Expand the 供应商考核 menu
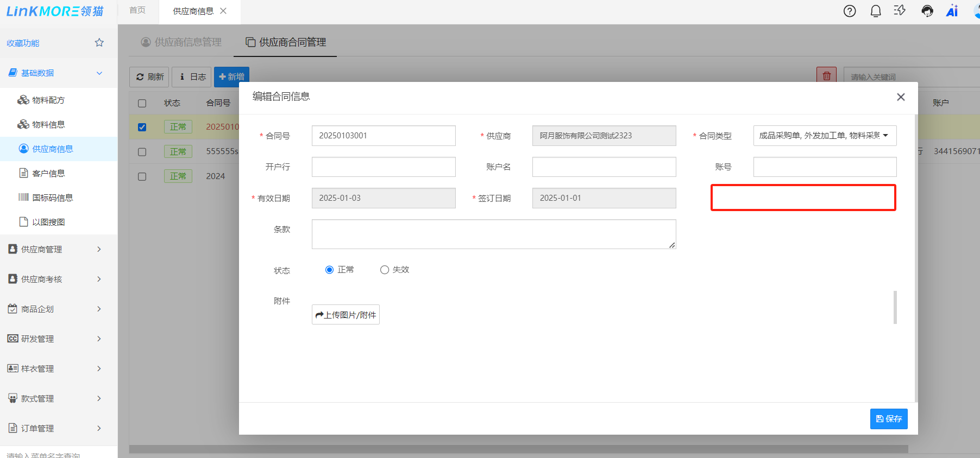980x458 pixels. (x=99, y=279)
